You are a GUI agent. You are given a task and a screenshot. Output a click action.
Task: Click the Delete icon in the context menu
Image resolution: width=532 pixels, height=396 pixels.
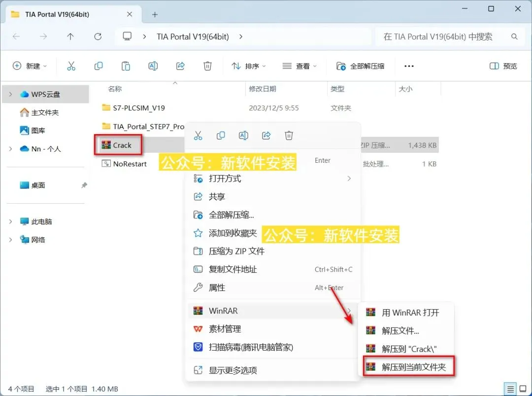click(289, 136)
